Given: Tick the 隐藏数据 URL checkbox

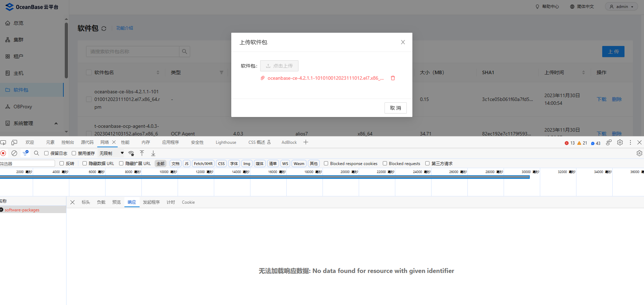Looking at the screenshot, I should tap(85, 163).
